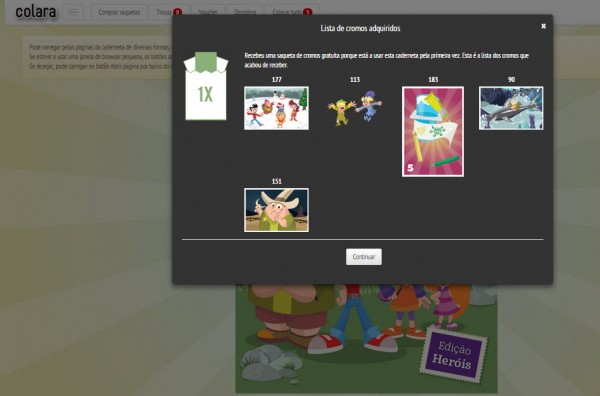Image resolution: width=600 pixels, height=396 pixels.
Task: Close the Lista de cromos adquiridos dialog
Action: [543, 26]
